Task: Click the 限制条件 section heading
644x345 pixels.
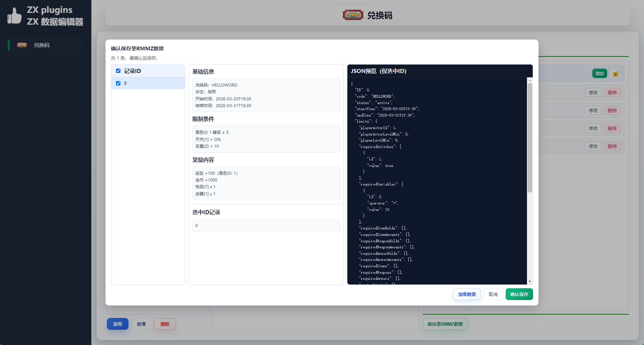Action: coord(203,119)
